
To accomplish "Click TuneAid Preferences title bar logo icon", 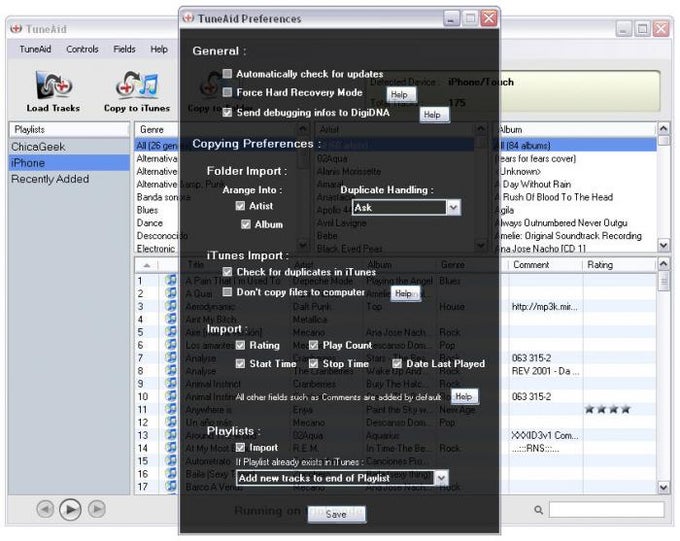I will tap(188, 18).
